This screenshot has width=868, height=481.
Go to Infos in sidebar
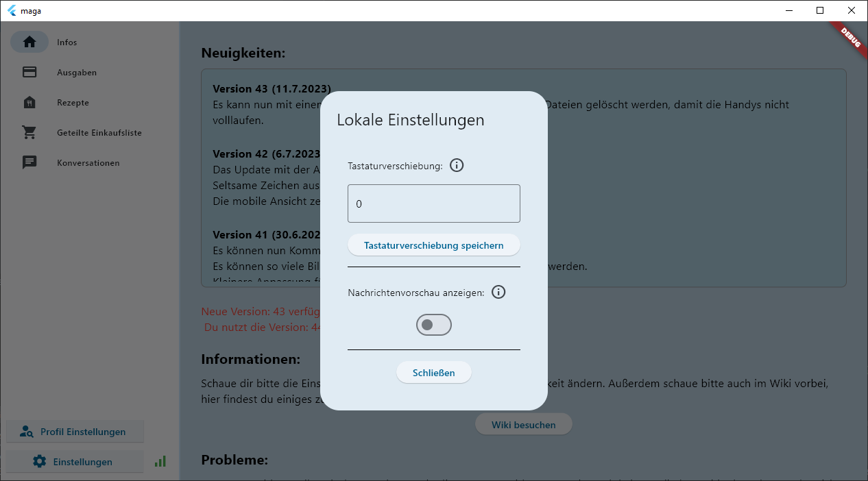[67, 42]
